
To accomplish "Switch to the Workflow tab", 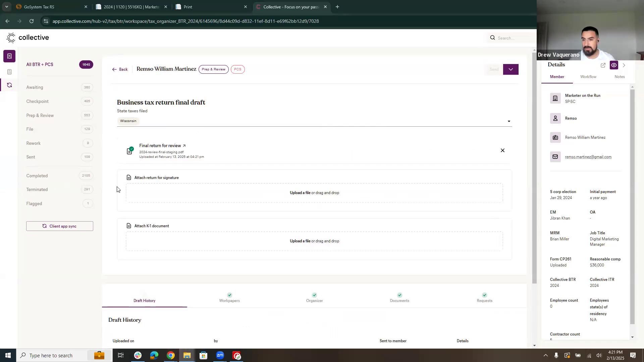I will (588, 77).
